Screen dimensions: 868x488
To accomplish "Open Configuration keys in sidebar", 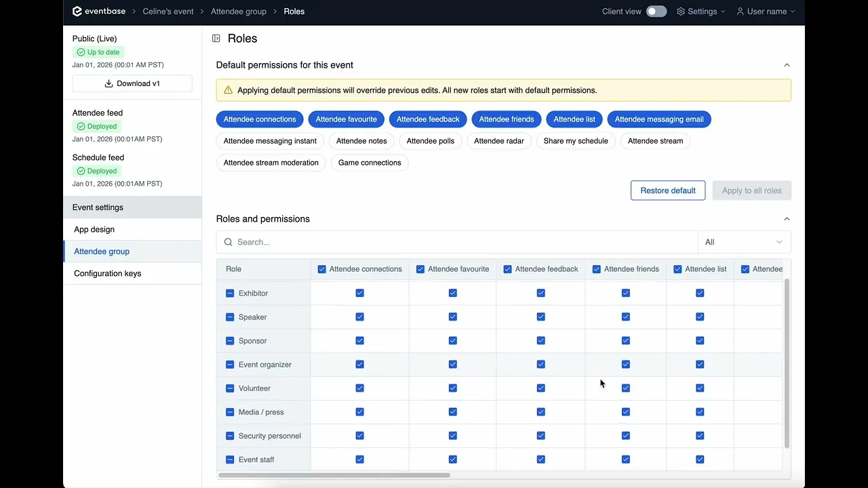I will coord(107,273).
